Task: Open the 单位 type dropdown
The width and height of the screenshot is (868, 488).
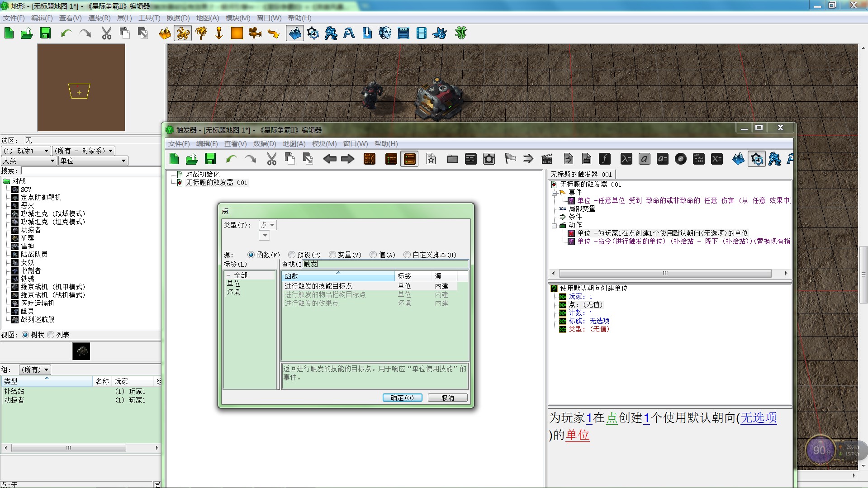Action: (93, 161)
